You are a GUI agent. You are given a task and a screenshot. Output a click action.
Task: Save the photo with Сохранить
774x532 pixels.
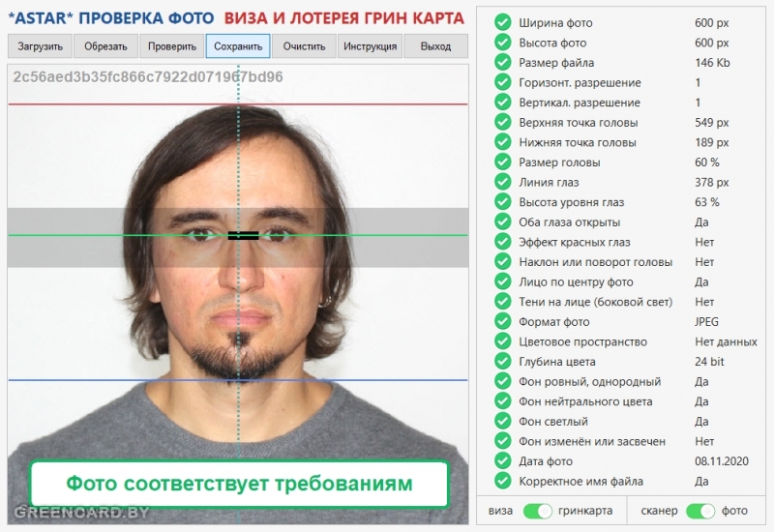pos(238,46)
